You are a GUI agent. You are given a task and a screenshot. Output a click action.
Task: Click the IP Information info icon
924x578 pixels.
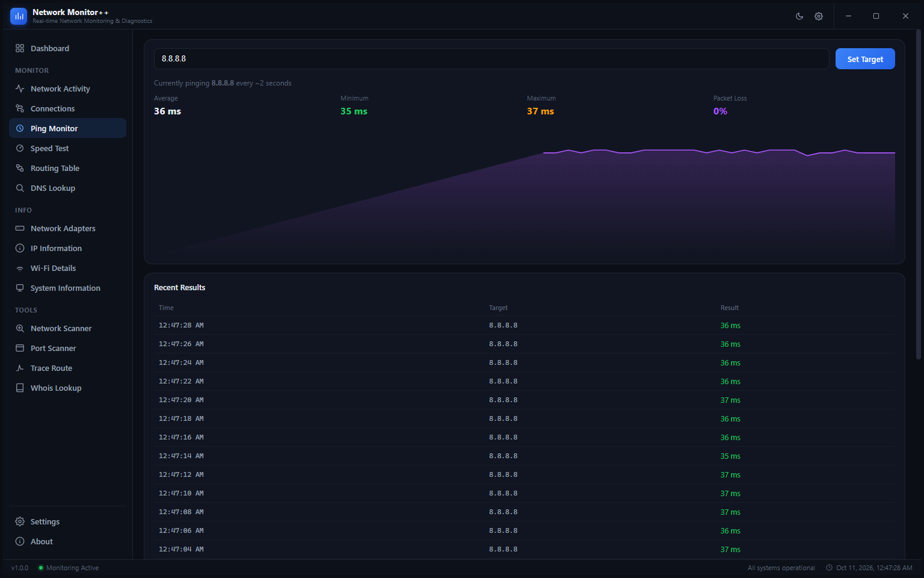(x=20, y=248)
